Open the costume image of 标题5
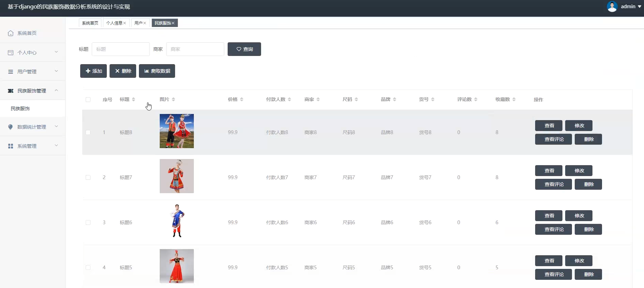 pyautogui.click(x=177, y=266)
